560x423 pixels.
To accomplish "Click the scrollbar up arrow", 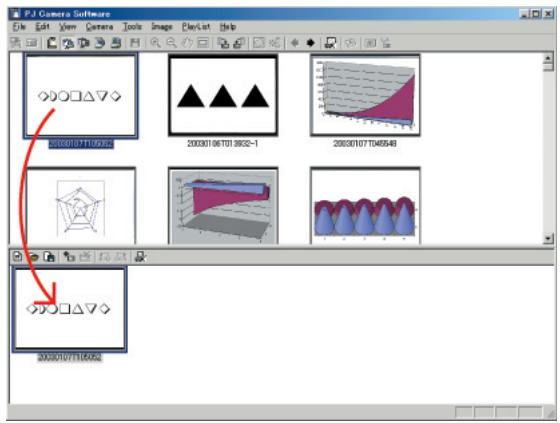I will coord(548,58).
